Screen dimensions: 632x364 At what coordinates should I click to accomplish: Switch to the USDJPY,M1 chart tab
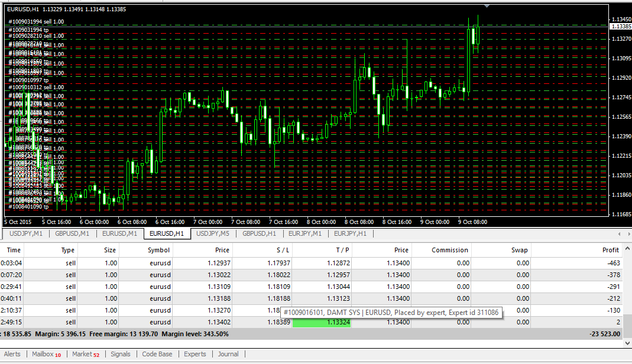(27, 233)
